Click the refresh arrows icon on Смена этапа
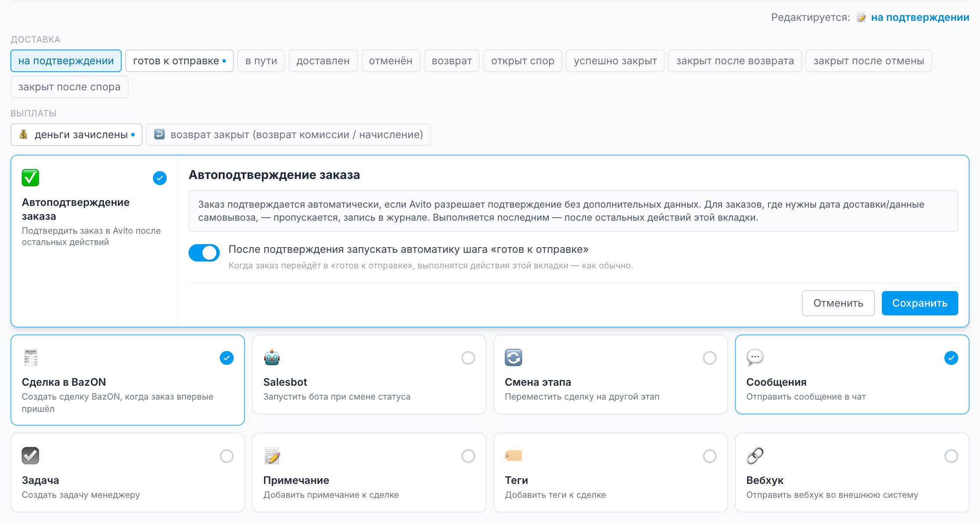 513,357
